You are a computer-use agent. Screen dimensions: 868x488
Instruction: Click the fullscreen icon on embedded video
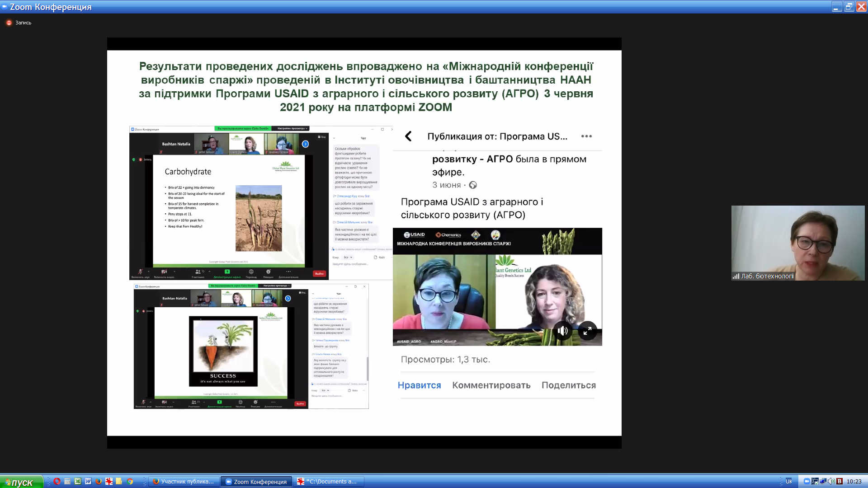click(x=587, y=331)
